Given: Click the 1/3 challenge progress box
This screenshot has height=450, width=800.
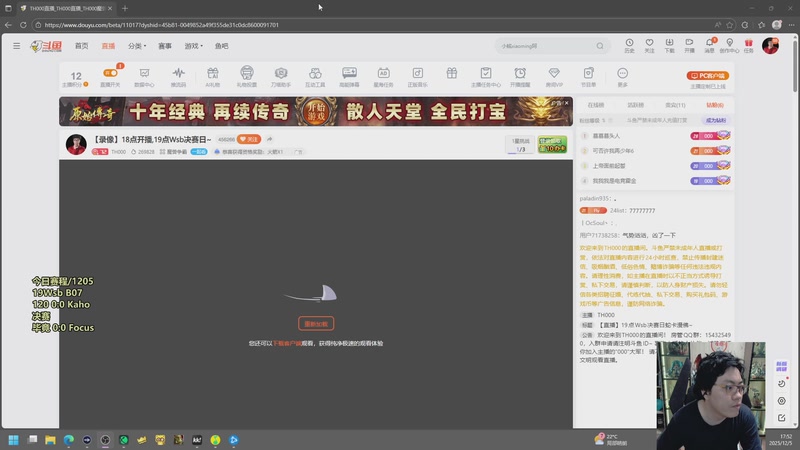Looking at the screenshot, I should tap(520, 145).
